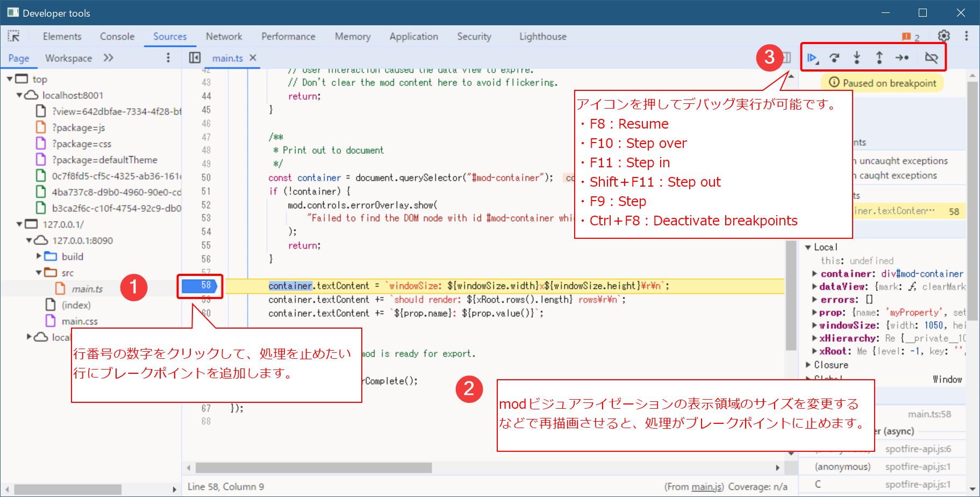The image size is (980, 497).
Task: Open the Network tab
Action: coord(224,36)
